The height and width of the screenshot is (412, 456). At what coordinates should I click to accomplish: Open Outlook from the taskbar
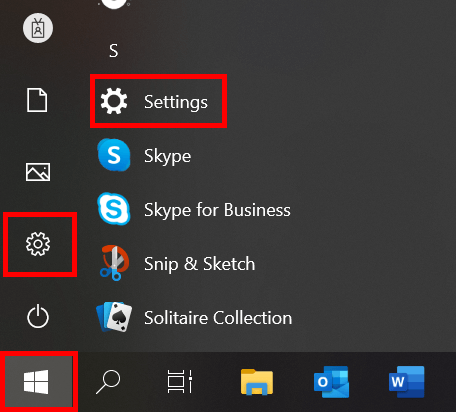click(x=331, y=382)
